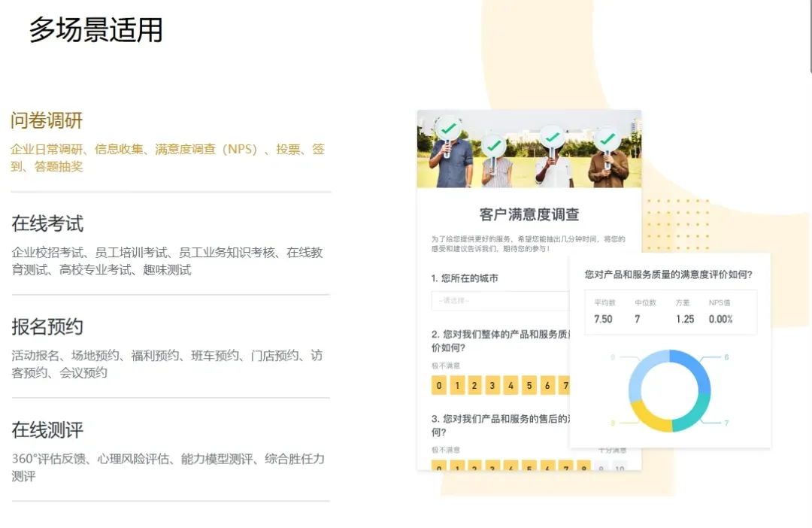Click the checkmark sign held by the rightmost person
This screenshot has width=812, height=528.
point(607,139)
